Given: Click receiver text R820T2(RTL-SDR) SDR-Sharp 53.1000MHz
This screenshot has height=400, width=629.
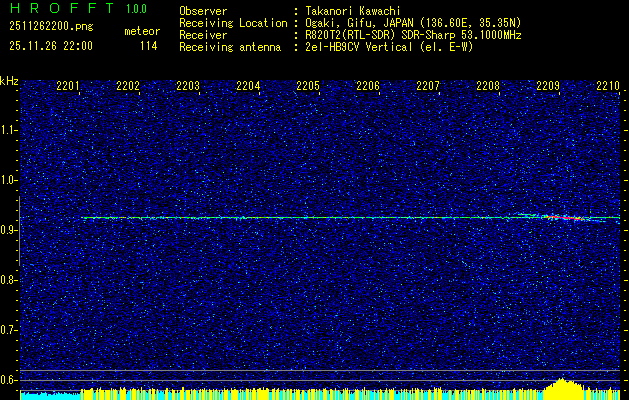Looking at the screenshot, I should [413, 35].
